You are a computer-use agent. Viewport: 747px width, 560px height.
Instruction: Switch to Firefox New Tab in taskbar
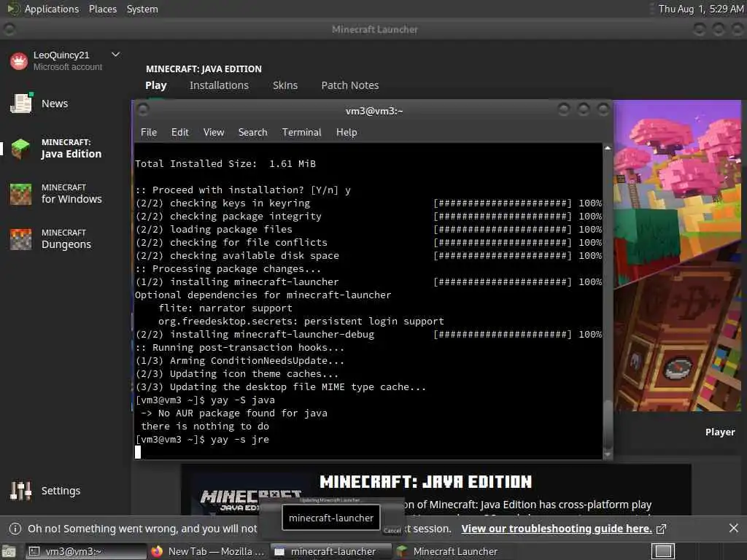[x=208, y=551]
